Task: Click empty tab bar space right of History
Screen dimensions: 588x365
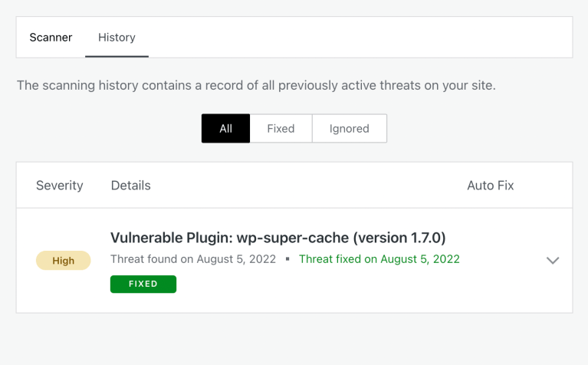Action: [360, 38]
